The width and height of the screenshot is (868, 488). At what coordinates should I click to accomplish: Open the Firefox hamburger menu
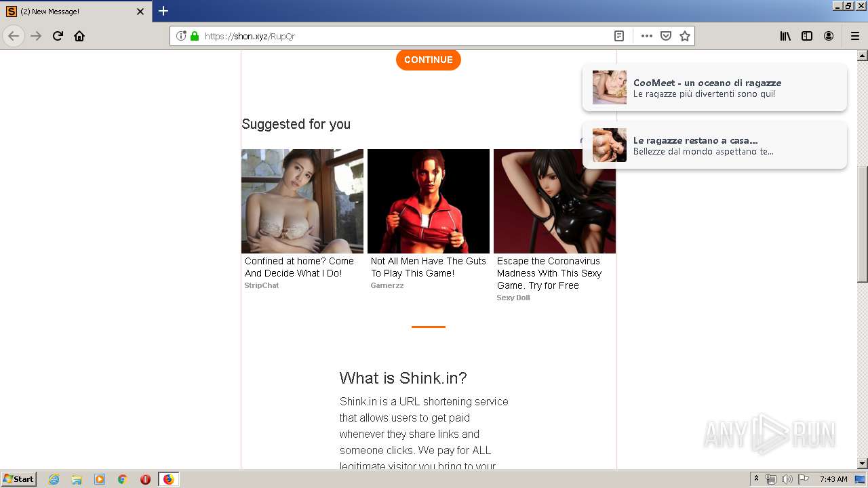click(855, 36)
